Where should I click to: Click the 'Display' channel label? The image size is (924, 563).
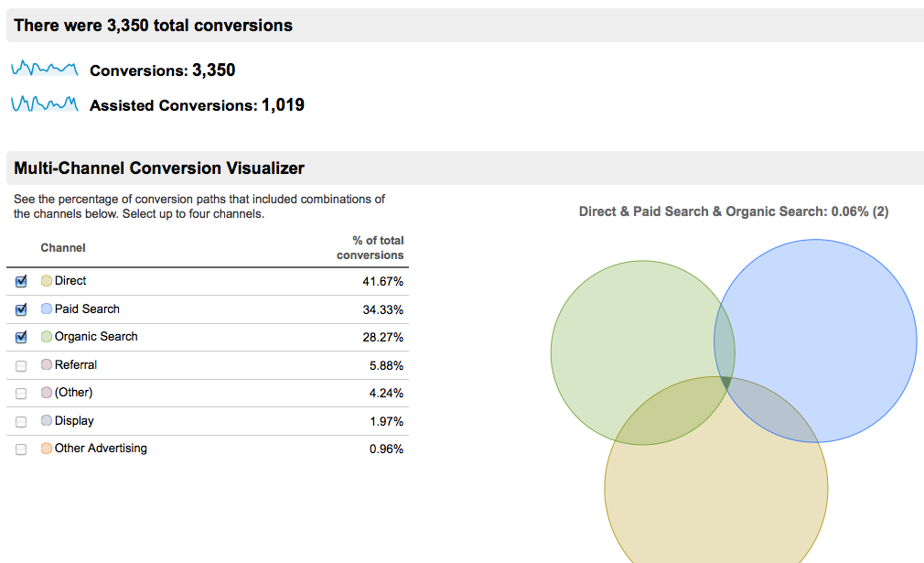74,421
